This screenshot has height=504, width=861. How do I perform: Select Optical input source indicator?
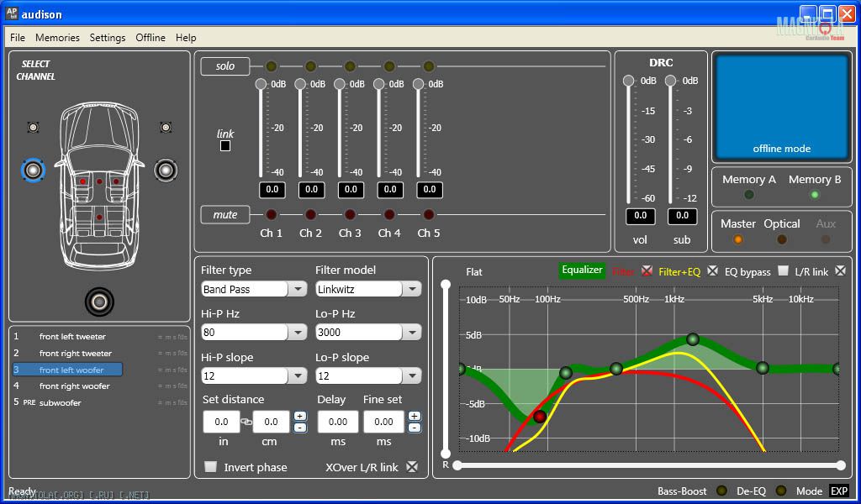[x=782, y=239]
